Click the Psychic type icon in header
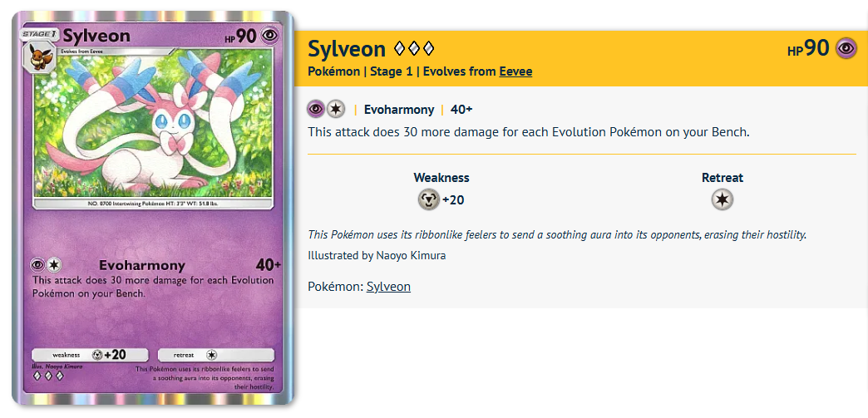The image size is (868, 418). (x=846, y=48)
